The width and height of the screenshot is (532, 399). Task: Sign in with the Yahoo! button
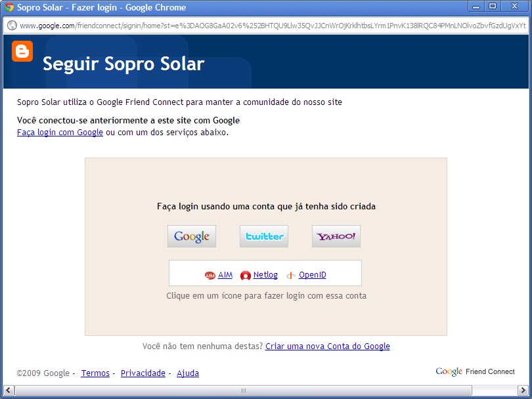point(336,236)
